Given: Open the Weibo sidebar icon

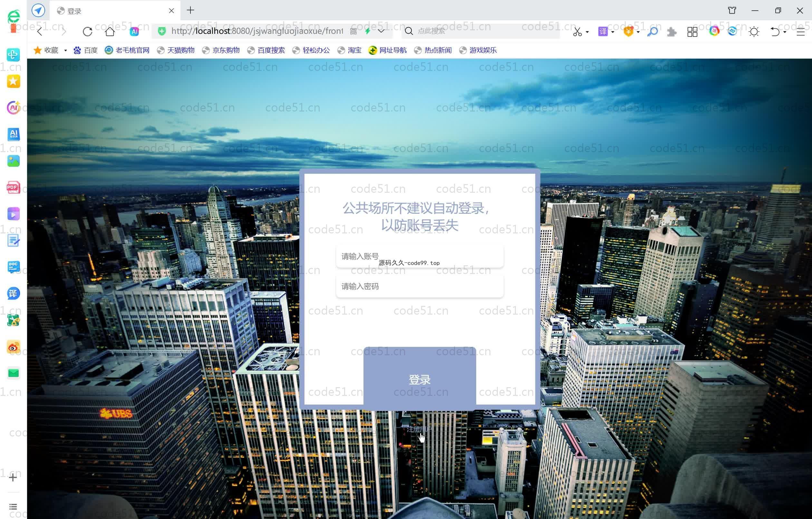Looking at the screenshot, I should [14, 347].
